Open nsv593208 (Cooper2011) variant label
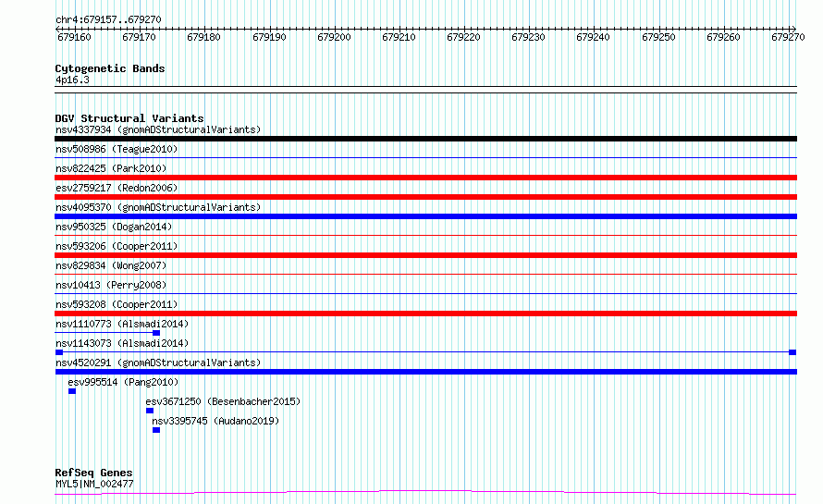 point(117,304)
